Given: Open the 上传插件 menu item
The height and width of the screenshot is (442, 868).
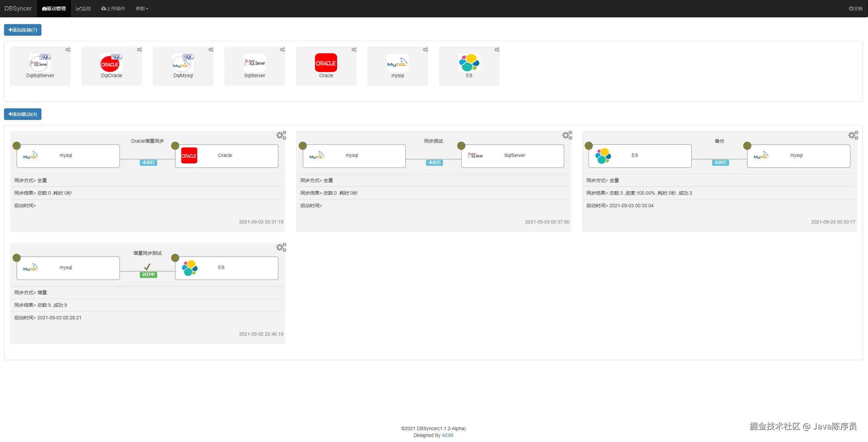Looking at the screenshot, I should tap(113, 8).
